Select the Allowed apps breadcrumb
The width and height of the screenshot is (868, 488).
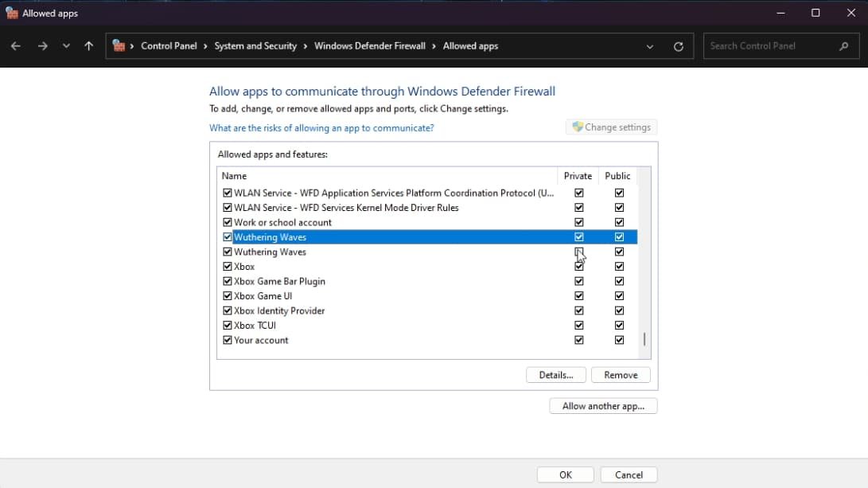[x=470, y=46]
